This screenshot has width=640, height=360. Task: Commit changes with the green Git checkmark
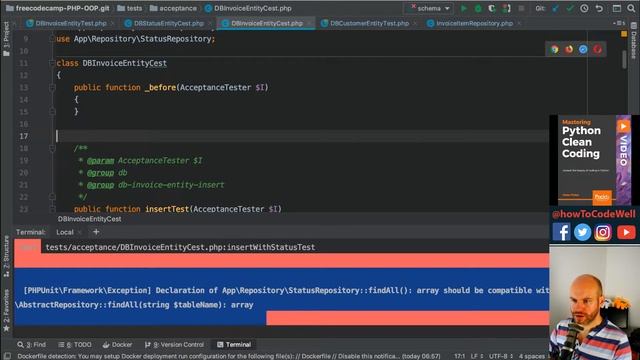pos(570,8)
